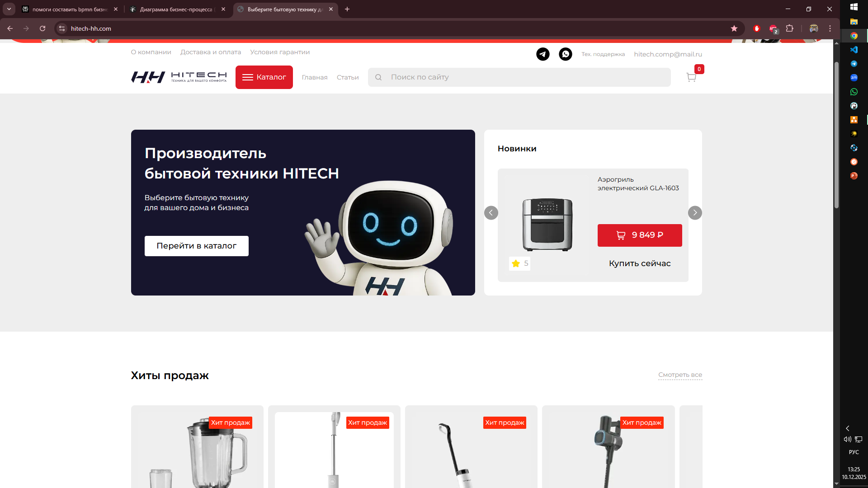Click the page vertical scrollbar
This screenshot has width=868, height=488.
coord(836,136)
